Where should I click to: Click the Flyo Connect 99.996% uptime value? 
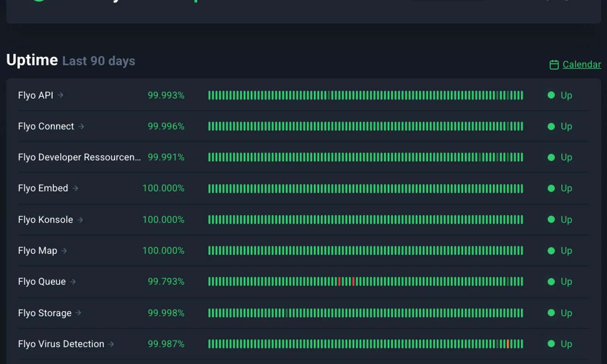(166, 126)
